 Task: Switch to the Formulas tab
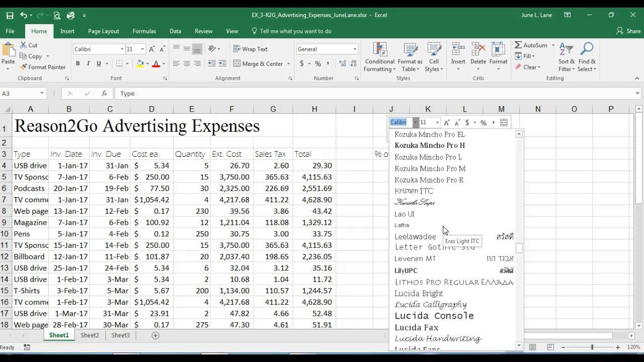click(x=144, y=31)
